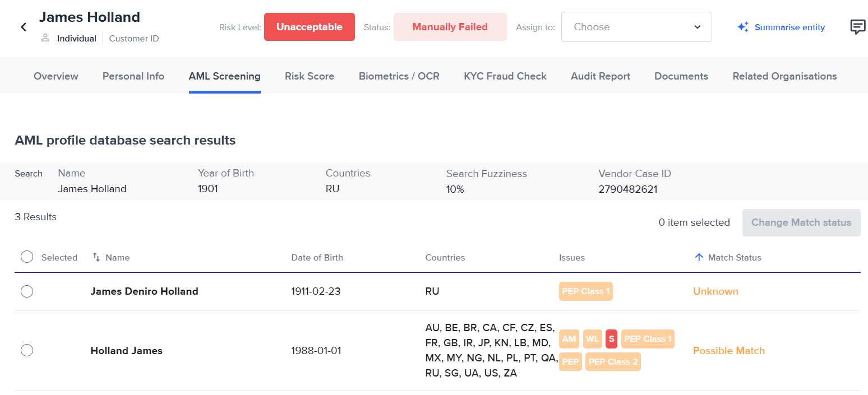
Task: Click the Match Status sort arrow
Action: tap(699, 257)
